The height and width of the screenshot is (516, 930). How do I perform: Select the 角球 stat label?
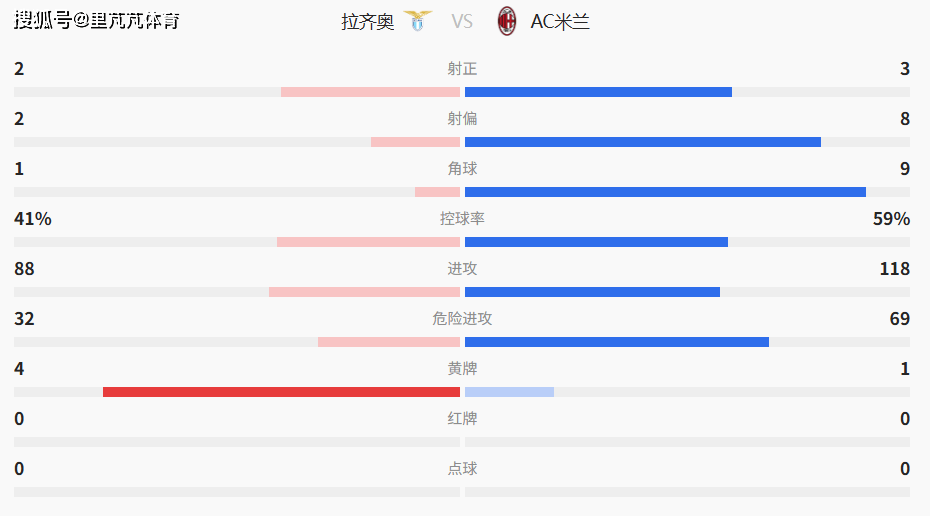[462, 169]
